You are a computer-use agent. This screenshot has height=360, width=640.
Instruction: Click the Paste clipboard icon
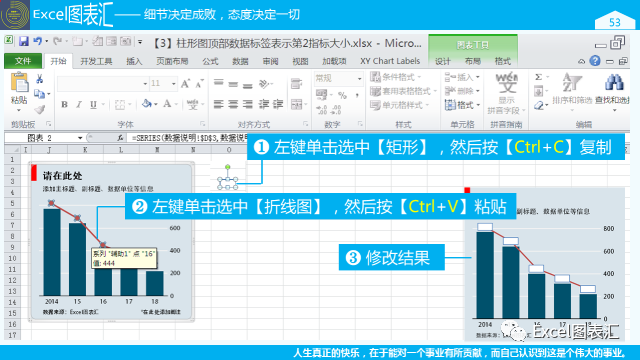pyautogui.click(x=19, y=82)
